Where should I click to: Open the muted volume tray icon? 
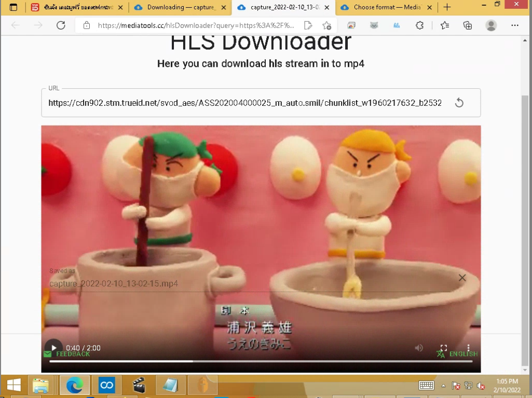point(481,386)
